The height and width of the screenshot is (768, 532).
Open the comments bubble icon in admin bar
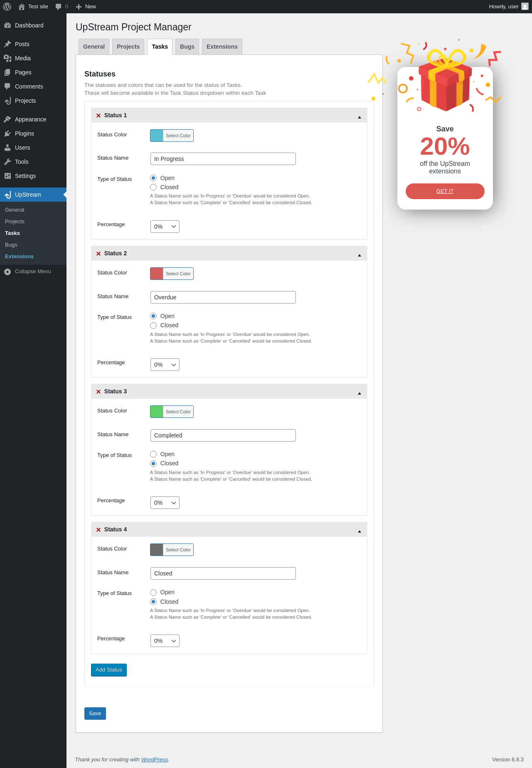(x=58, y=7)
